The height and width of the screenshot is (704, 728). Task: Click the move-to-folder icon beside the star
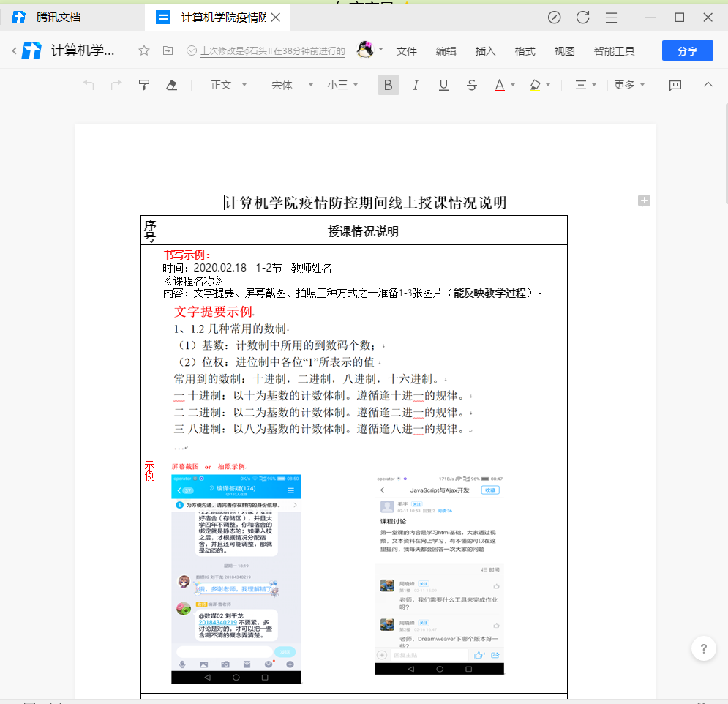pos(168,50)
